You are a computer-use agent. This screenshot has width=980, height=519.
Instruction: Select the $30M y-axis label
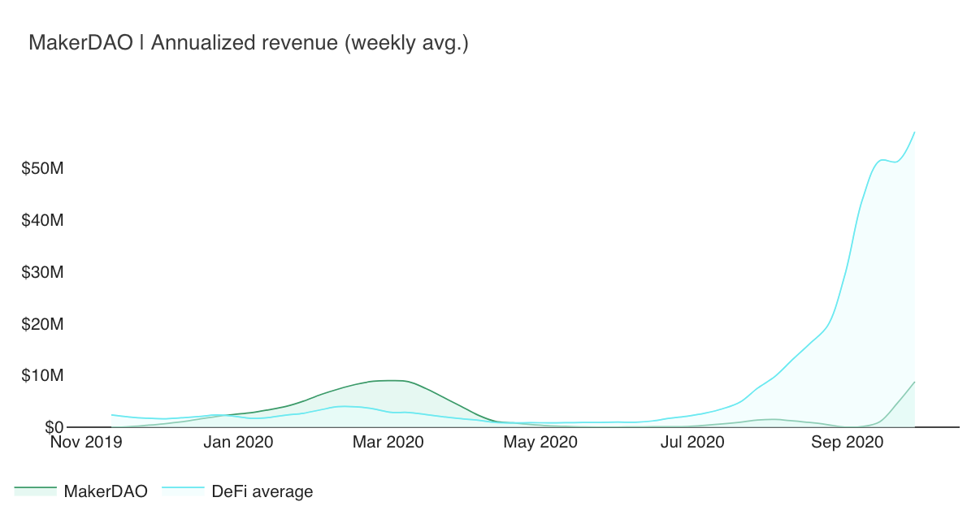[42, 272]
